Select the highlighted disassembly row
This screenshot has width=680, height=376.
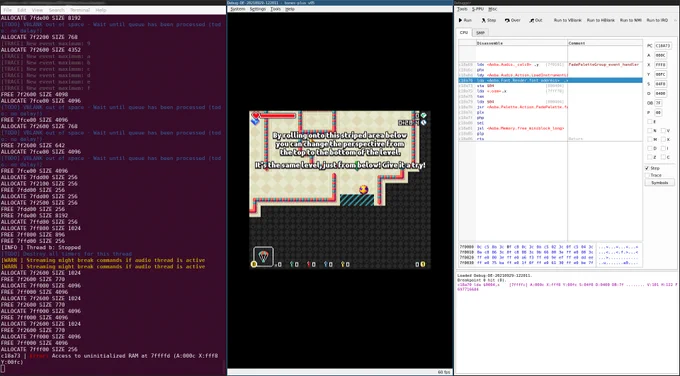point(550,80)
